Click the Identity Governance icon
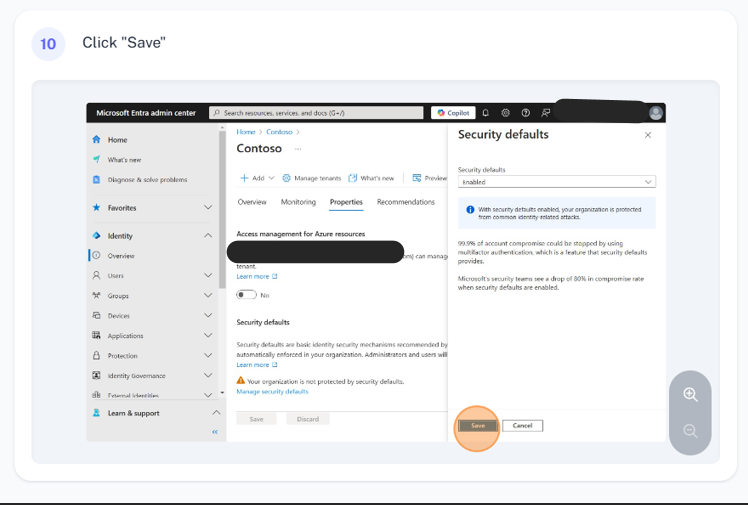 click(x=96, y=375)
